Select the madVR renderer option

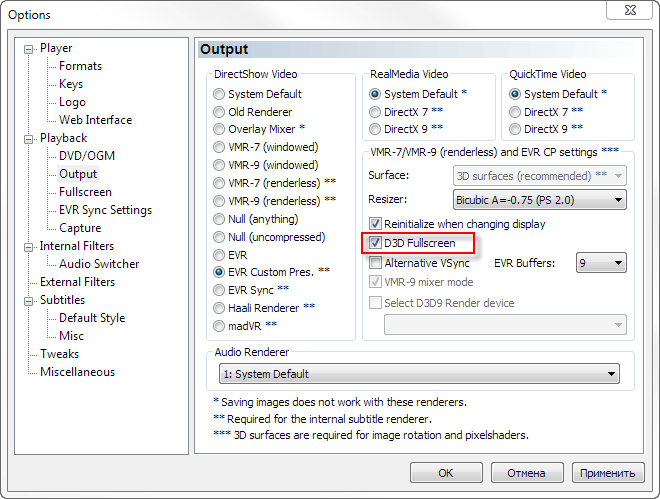click(x=219, y=326)
